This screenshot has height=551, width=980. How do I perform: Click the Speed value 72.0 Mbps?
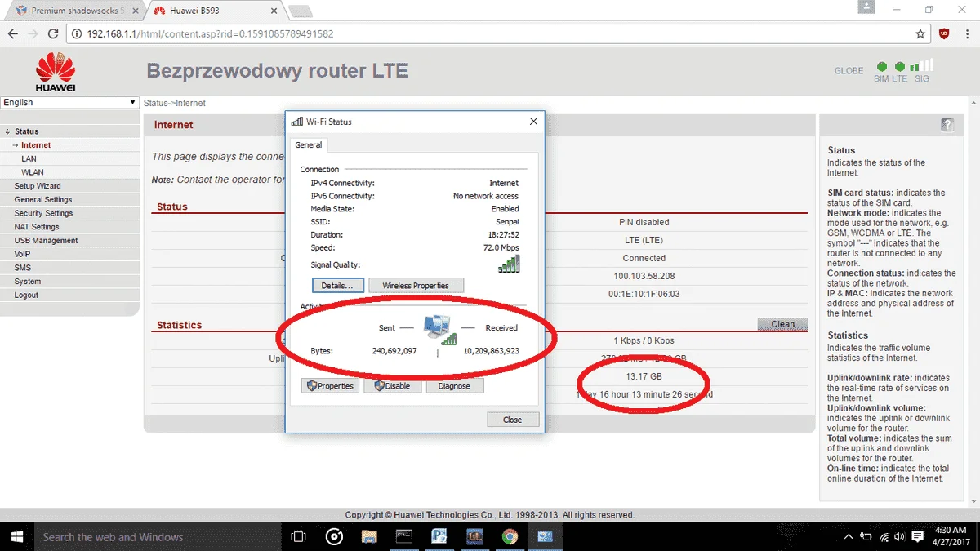click(501, 247)
